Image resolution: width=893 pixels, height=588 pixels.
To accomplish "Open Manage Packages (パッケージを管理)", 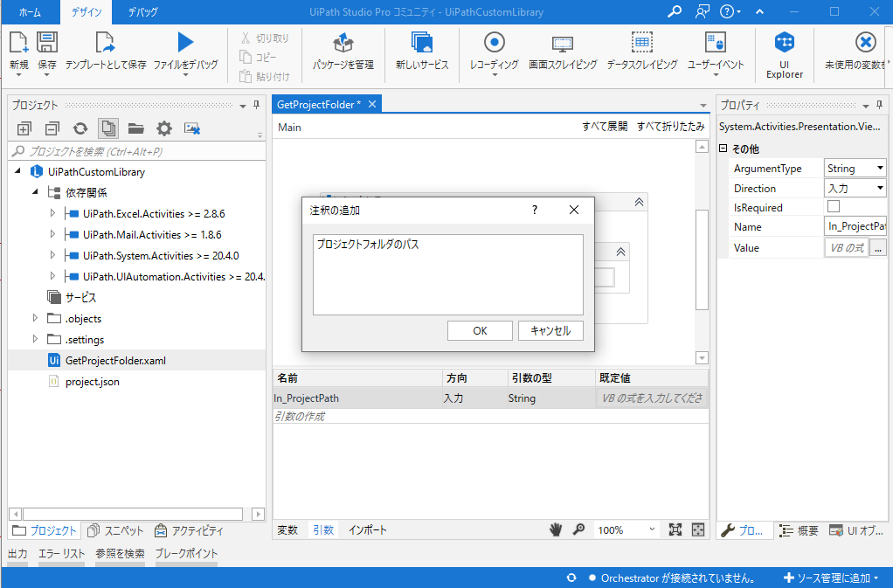I will click(343, 43).
